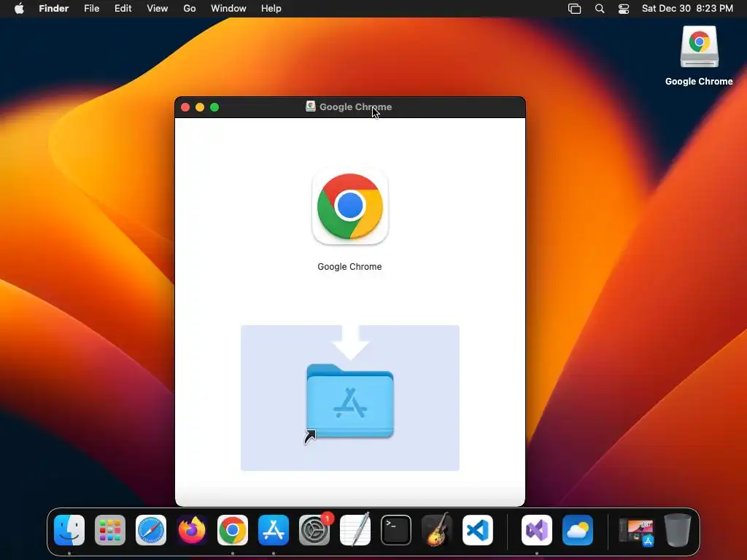Screen dimensions: 747x560
Task: Click the Google Chrome label under app icon
Action: pos(349,267)
